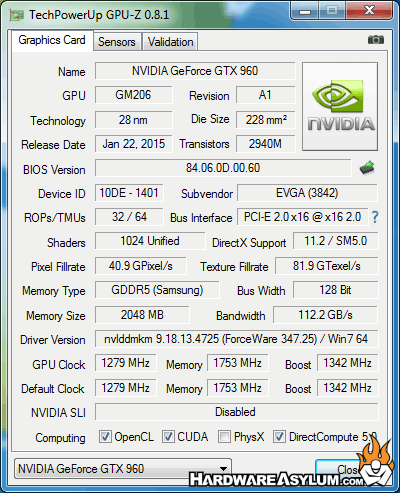Click the Subvendor value EVGA (3842)
The height and width of the screenshot is (493, 400).
307,193
